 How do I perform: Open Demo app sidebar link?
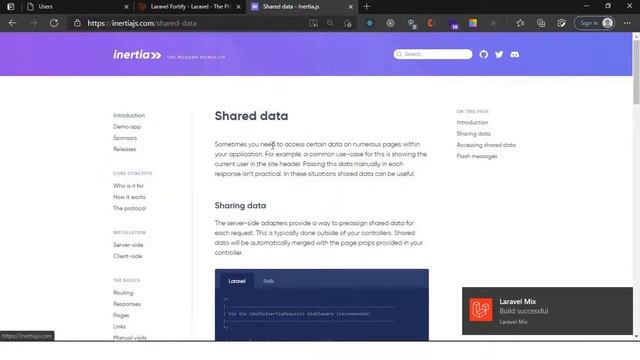[127, 127]
